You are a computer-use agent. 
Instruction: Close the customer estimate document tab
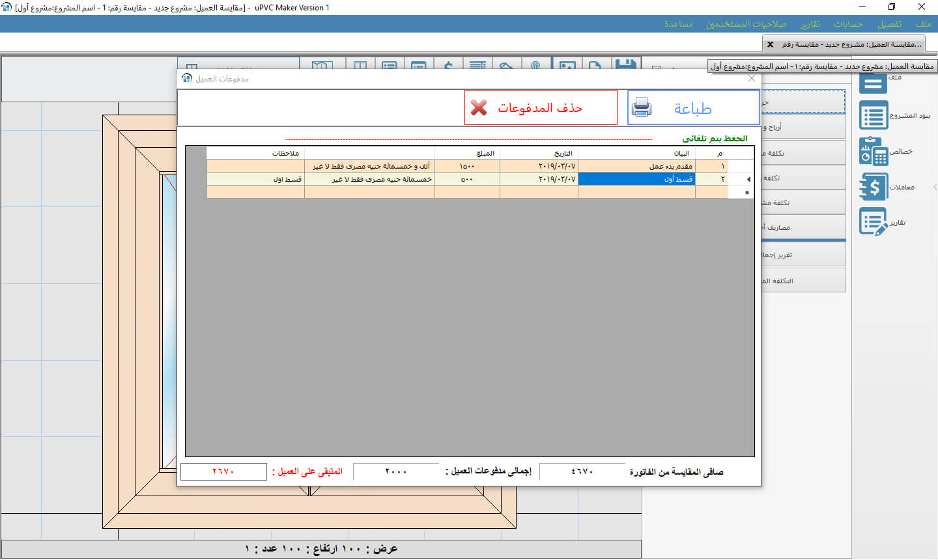tap(771, 44)
